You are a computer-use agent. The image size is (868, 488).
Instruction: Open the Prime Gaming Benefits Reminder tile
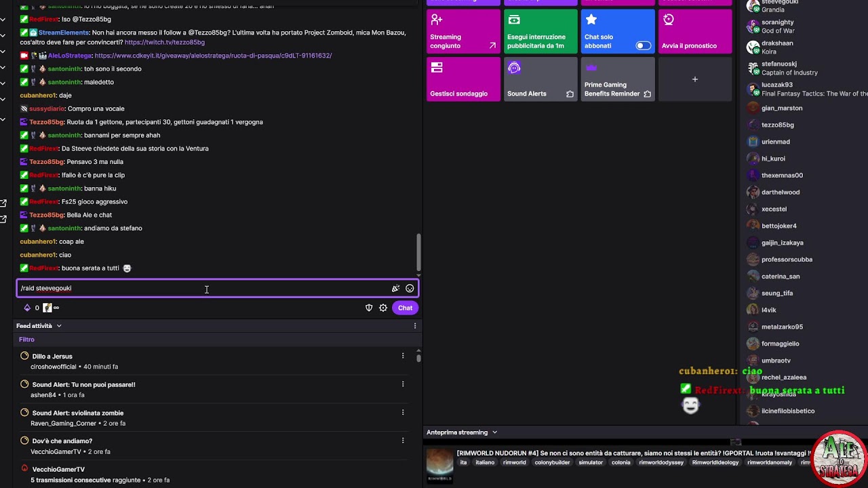coord(618,79)
